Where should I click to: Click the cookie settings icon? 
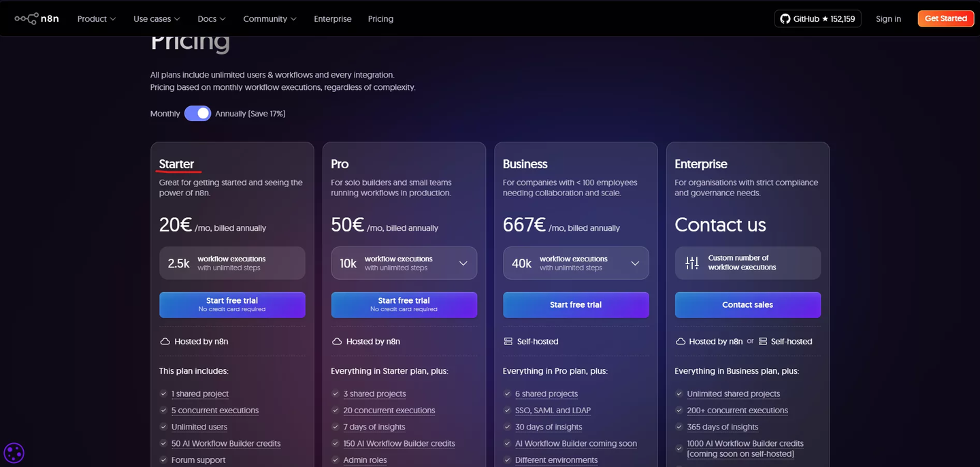coord(14,453)
